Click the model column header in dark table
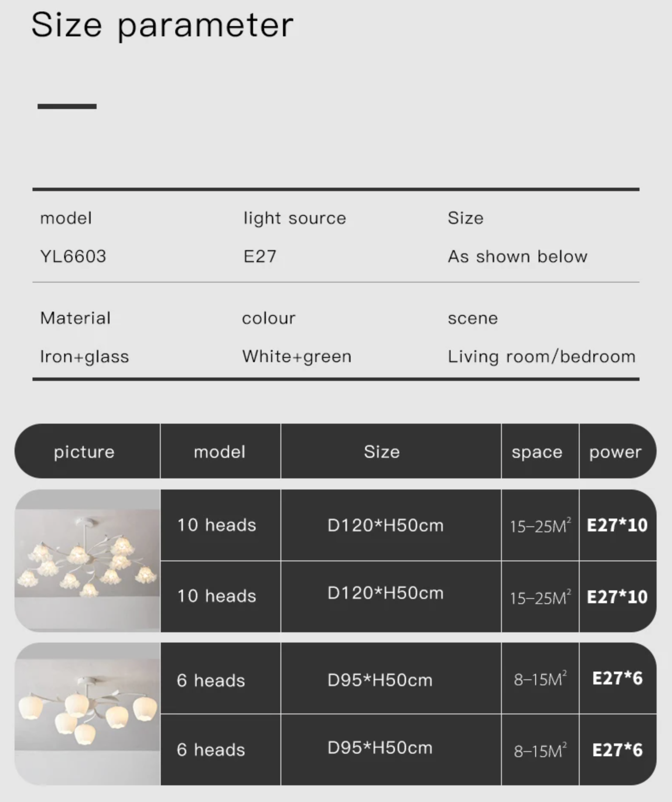 click(220, 452)
